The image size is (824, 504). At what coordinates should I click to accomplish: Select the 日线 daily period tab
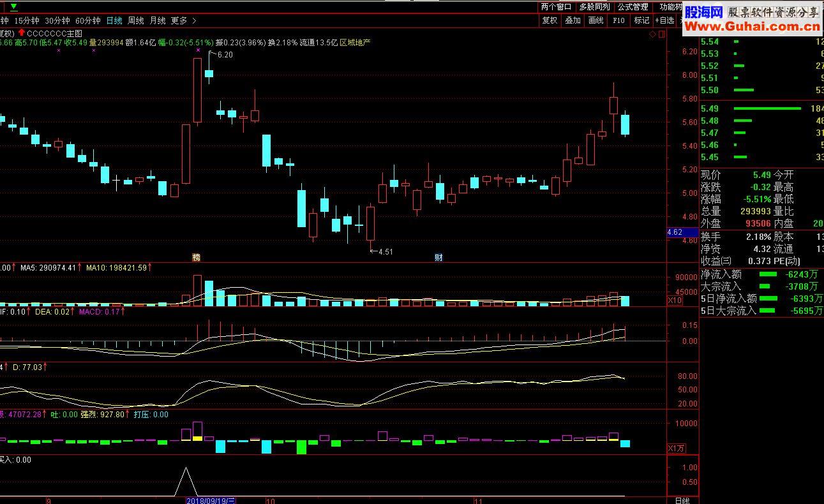114,20
